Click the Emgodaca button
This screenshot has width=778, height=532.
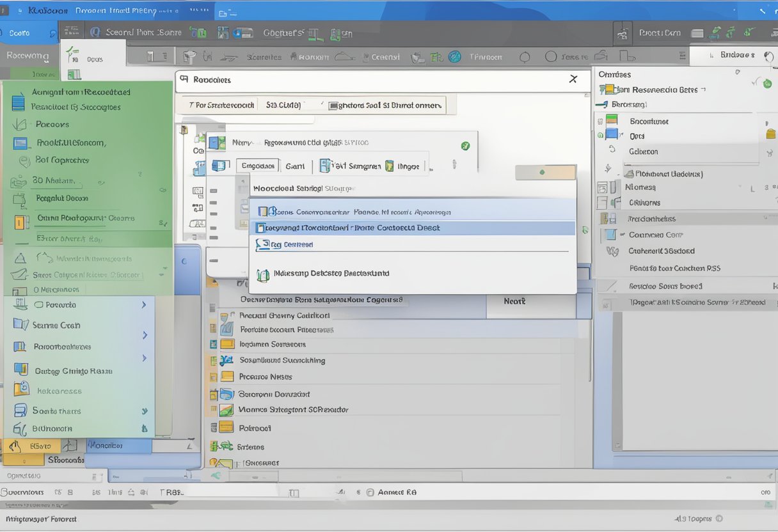tap(258, 166)
